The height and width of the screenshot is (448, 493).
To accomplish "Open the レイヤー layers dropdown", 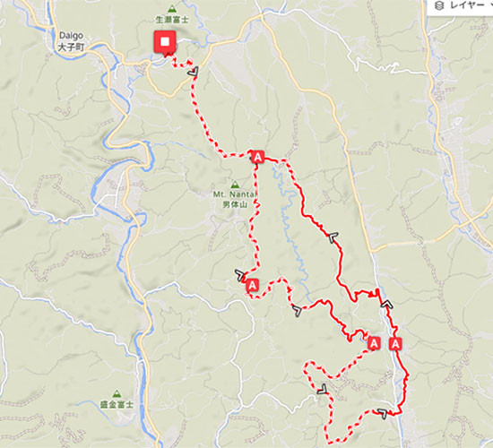I will pyautogui.click(x=460, y=6).
